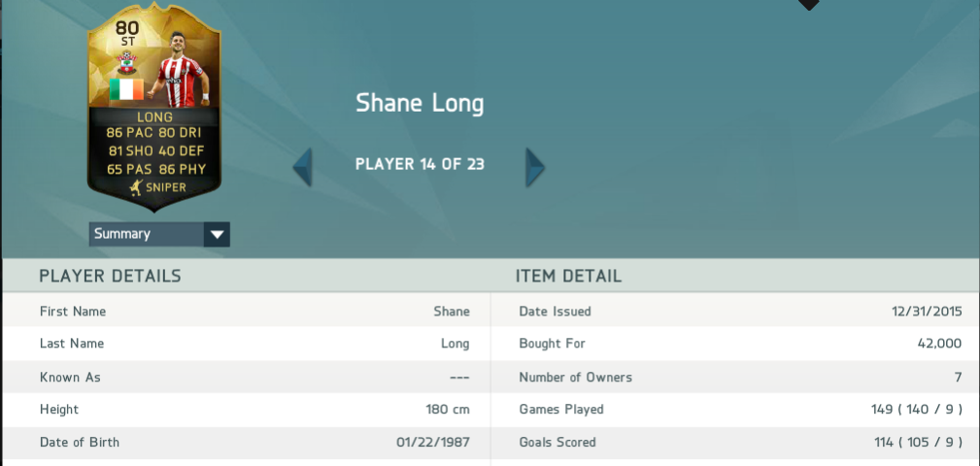980x466 pixels.
Task: Click the Summary combo box label
Action: pos(146,234)
